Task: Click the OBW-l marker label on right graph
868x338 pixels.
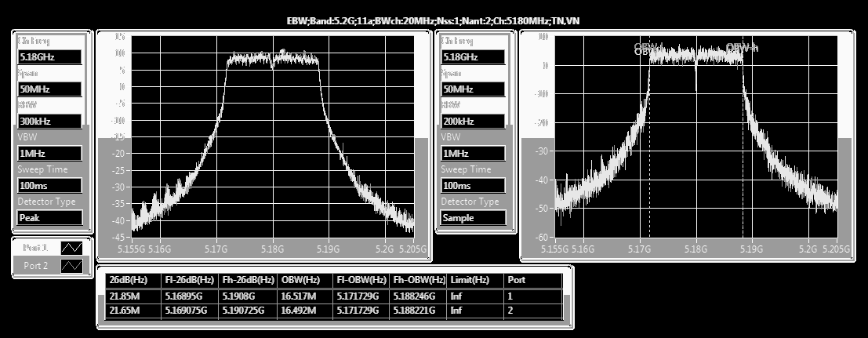Action: tap(648, 48)
